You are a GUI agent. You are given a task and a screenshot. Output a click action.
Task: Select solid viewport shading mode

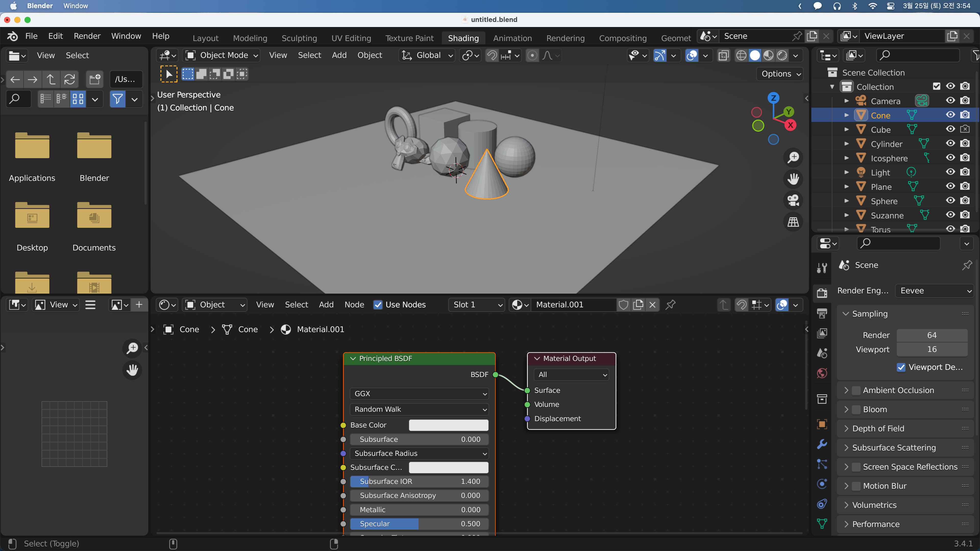[755, 56]
